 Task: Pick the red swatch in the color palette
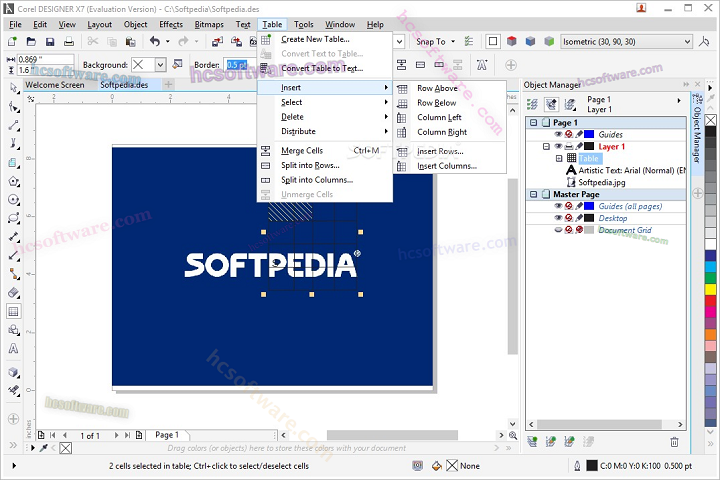click(x=710, y=301)
